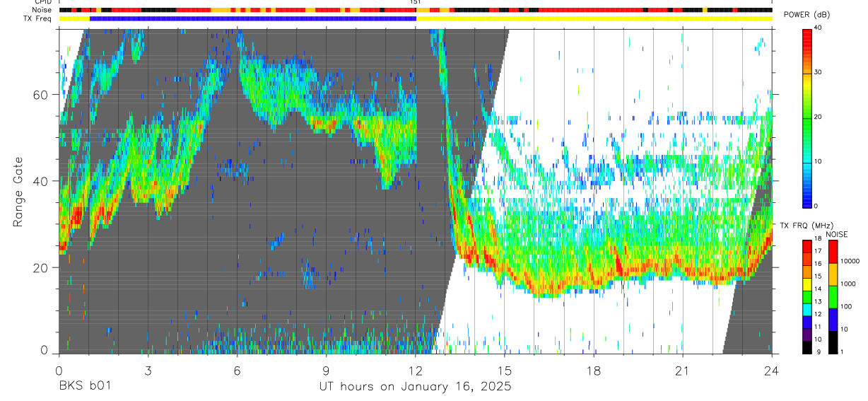Click the "0" tick on the UT hours axis
This screenshot has height=401, width=868.
click(59, 371)
